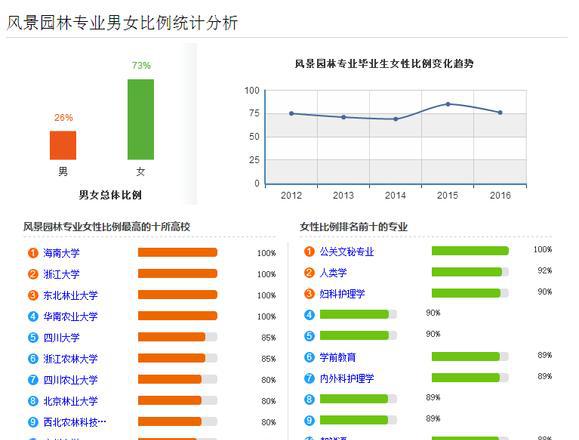Viewport: 579px width, 440px height.
Task: Open the 浙江农林大学 link
Action: tap(71, 358)
